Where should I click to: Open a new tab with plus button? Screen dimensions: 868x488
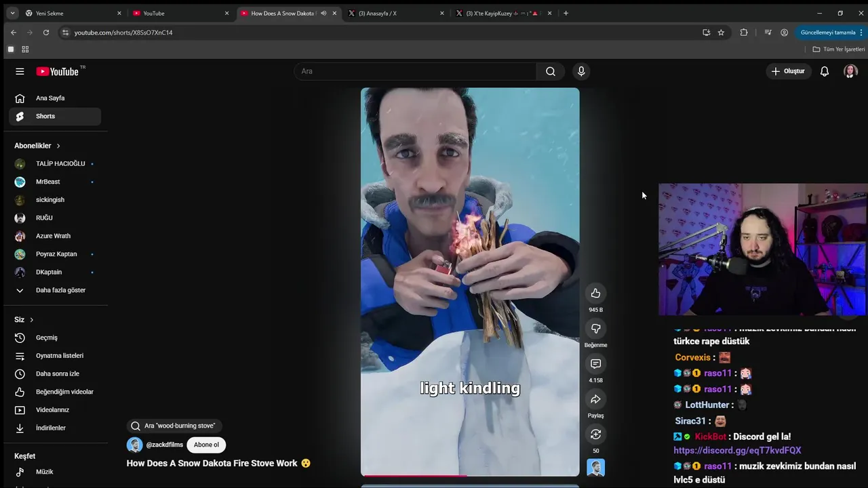tap(566, 13)
